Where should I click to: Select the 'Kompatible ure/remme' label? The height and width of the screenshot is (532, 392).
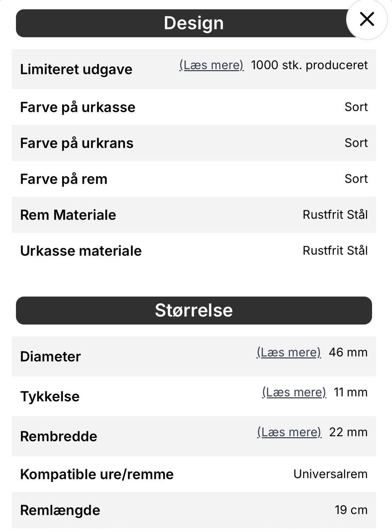coord(97,474)
